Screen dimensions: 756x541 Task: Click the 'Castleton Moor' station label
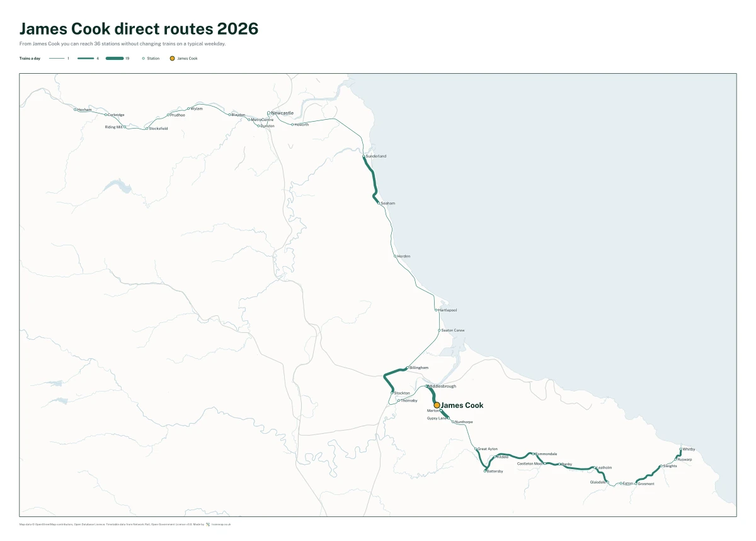[x=530, y=463]
